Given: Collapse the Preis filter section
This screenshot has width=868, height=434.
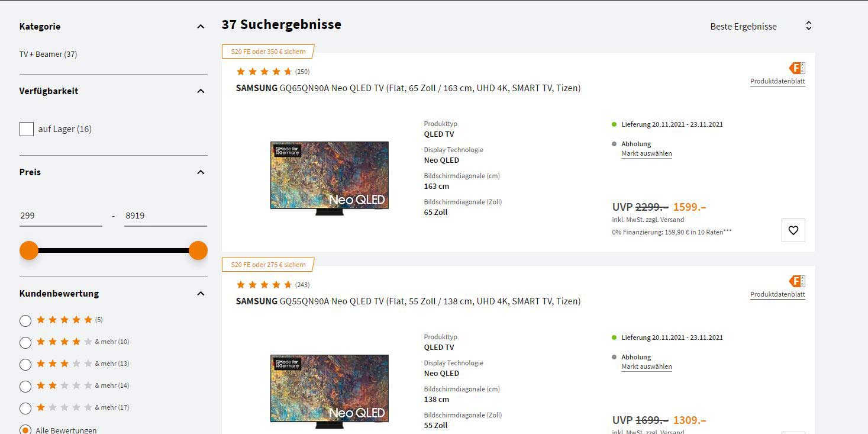Looking at the screenshot, I should (x=201, y=172).
